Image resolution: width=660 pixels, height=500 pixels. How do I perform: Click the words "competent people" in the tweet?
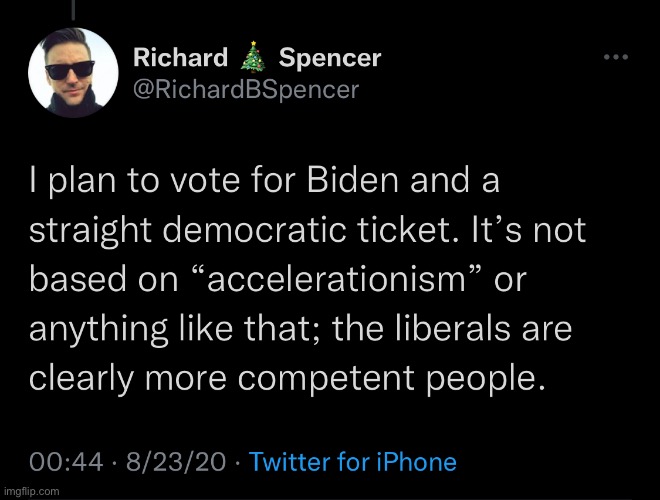pos(391,378)
